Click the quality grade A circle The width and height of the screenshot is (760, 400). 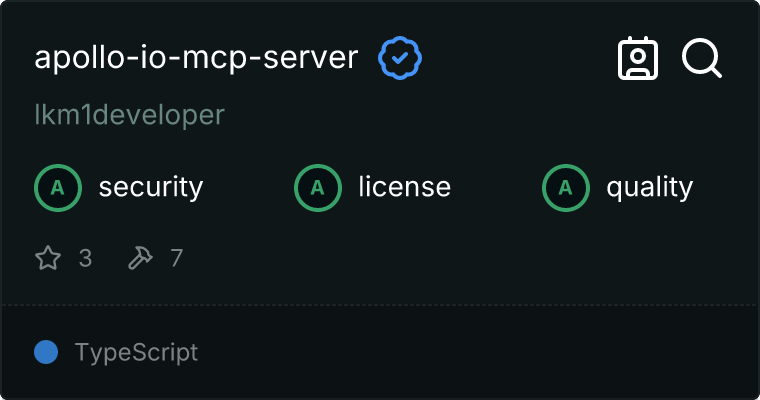click(566, 188)
